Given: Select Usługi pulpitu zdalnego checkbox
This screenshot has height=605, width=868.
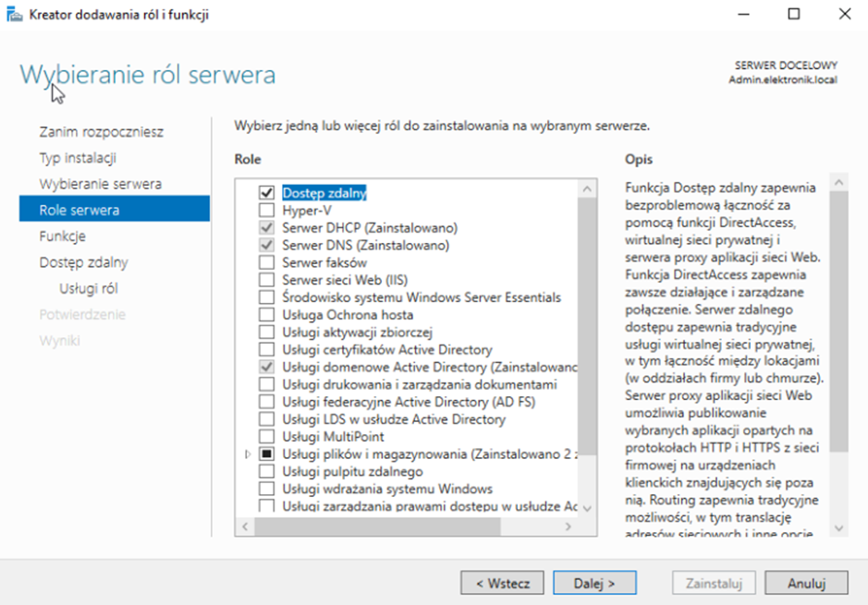Looking at the screenshot, I should pos(267,472).
